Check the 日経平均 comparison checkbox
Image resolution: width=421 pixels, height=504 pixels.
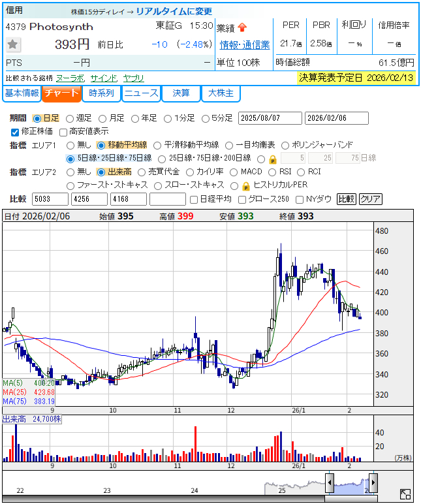(x=193, y=199)
